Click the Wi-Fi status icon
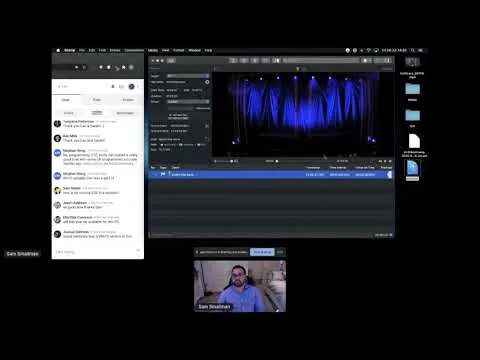 pos(369,50)
